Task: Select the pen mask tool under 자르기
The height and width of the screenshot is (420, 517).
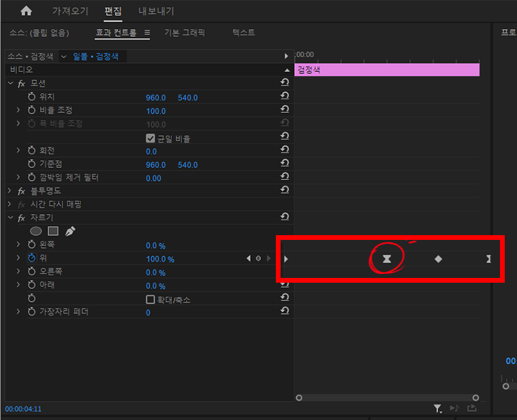Action: [x=70, y=231]
